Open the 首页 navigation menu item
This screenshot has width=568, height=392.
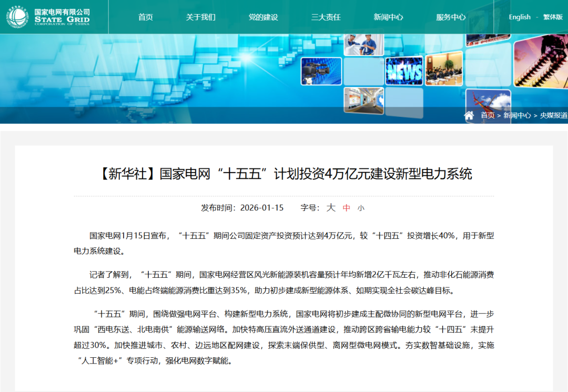(x=146, y=17)
